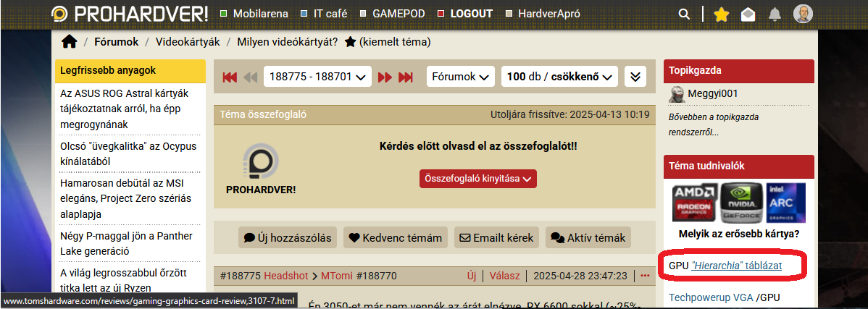Viewport: 868px width, 309px height.
Task: Go to the home page icon in breadcrumb
Action: (69, 42)
